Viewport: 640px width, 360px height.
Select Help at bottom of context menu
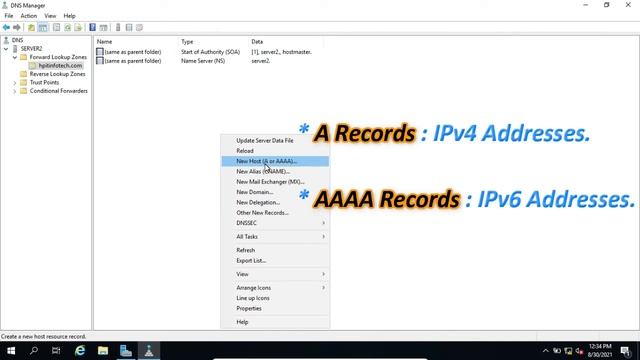pos(275,322)
